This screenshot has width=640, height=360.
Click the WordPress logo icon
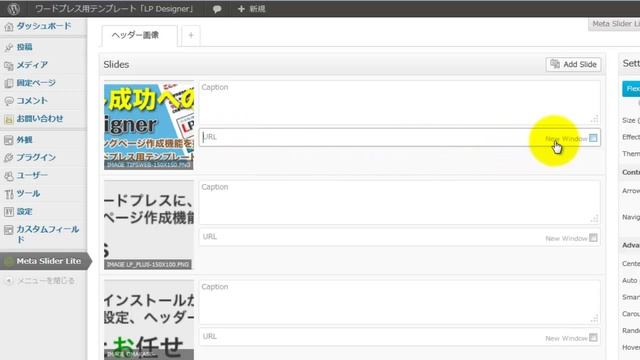point(13,9)
